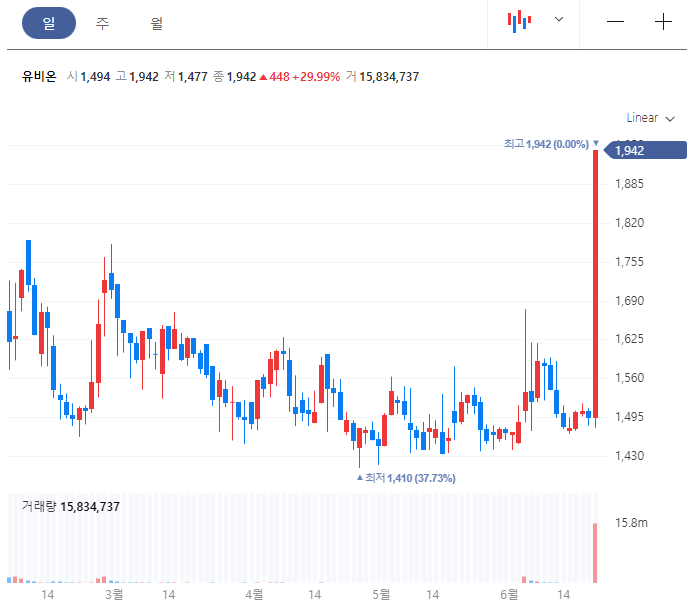Viewport: 695px width, 616px height.
Task: Click the +29.99% change rate
Action: [x=316, y=77]
